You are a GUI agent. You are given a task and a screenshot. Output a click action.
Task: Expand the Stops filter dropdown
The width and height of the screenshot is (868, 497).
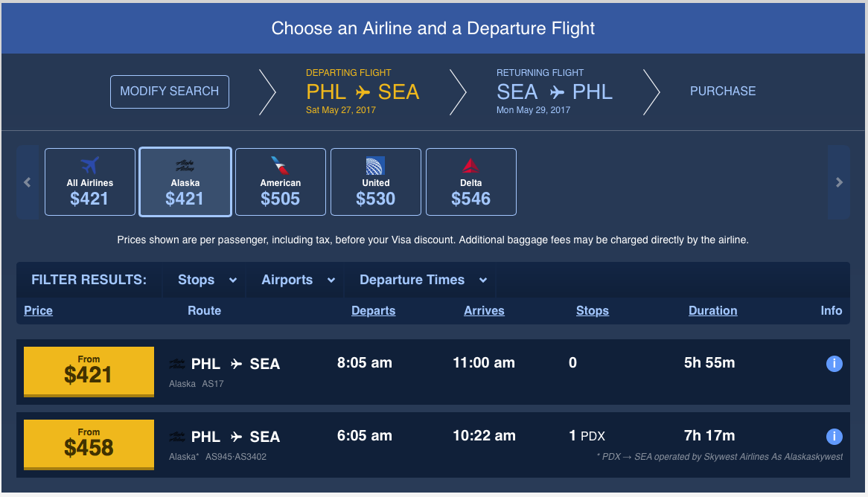(207, 280)
